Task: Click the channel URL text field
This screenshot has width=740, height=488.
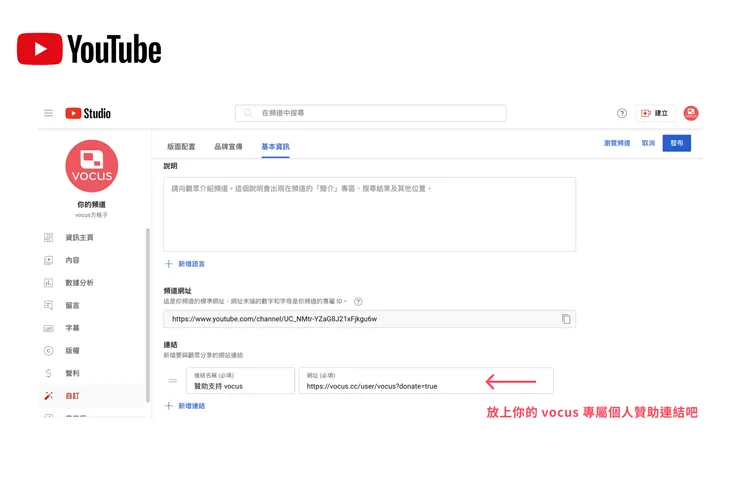Action: (x=370, y=319)
